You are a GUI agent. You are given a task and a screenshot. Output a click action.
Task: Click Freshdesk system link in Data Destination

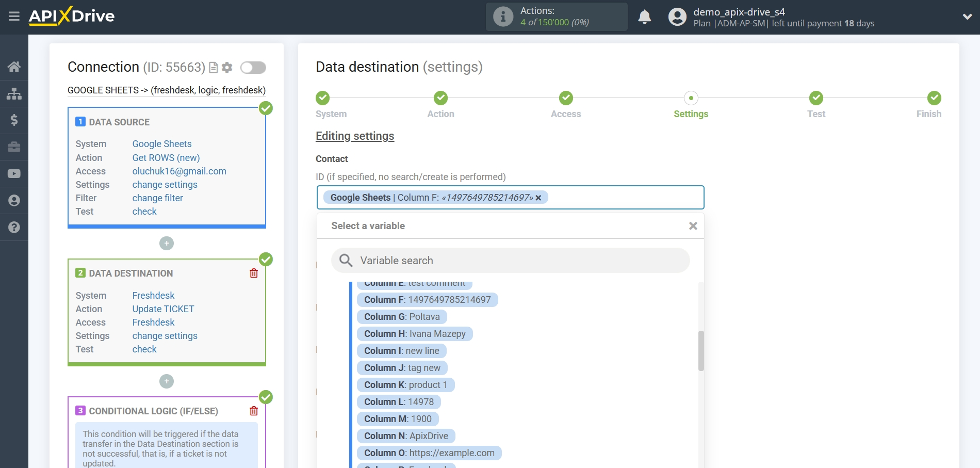(154, 296)
